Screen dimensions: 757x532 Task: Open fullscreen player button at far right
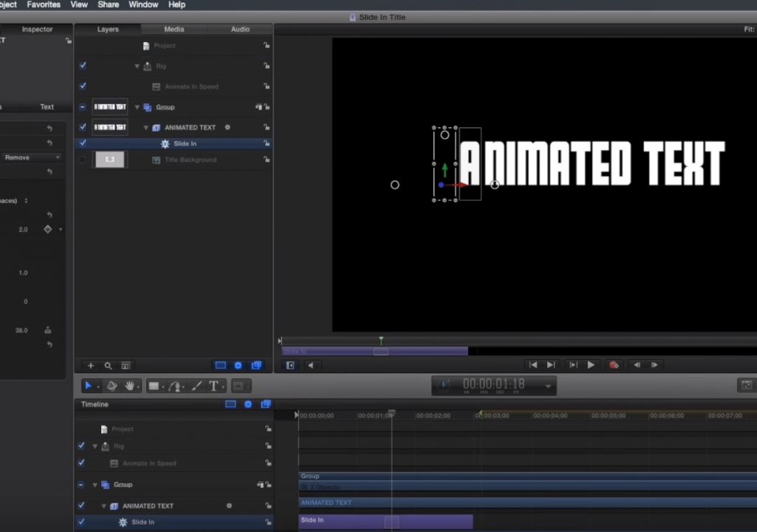pos(747,385)
